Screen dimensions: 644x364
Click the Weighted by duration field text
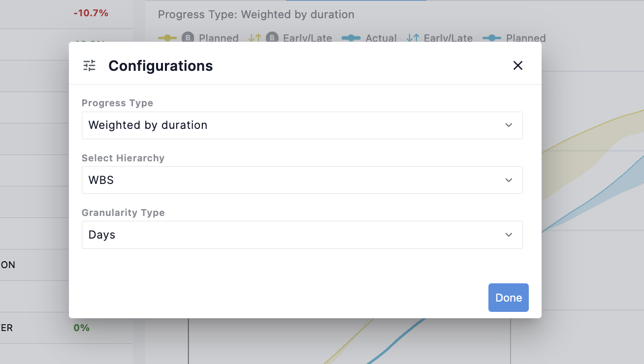pos(148,125)
